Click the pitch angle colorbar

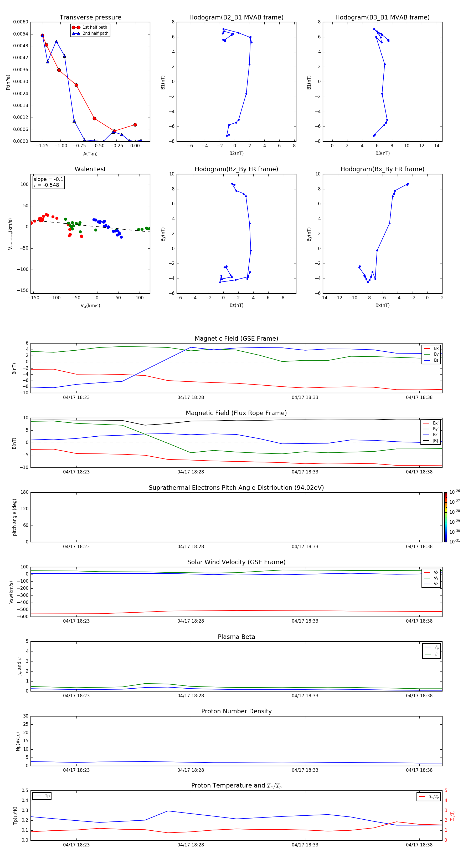coord(446,517)
